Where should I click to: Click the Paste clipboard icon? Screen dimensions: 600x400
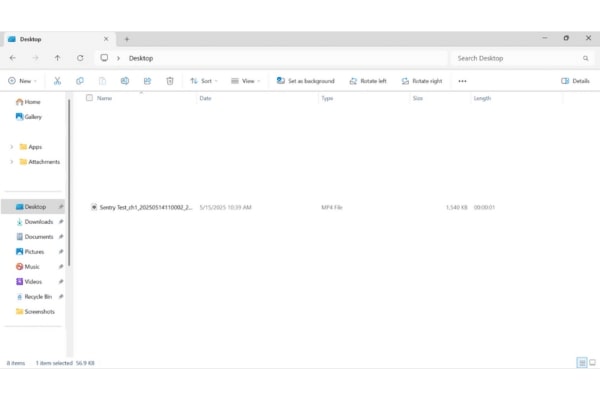point(102,81)
